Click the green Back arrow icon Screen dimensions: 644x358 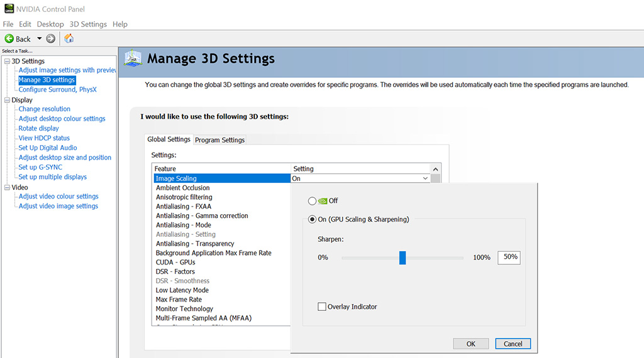coord(9,38)
